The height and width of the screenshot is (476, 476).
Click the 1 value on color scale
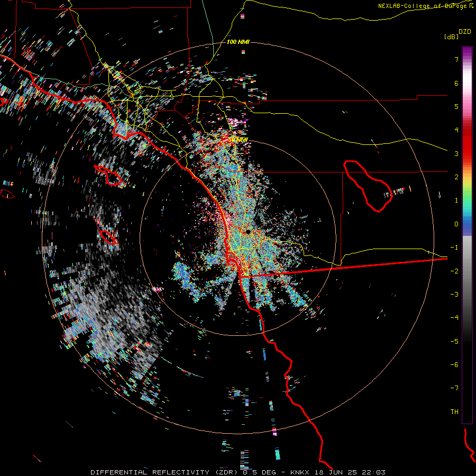coord(456,200)
